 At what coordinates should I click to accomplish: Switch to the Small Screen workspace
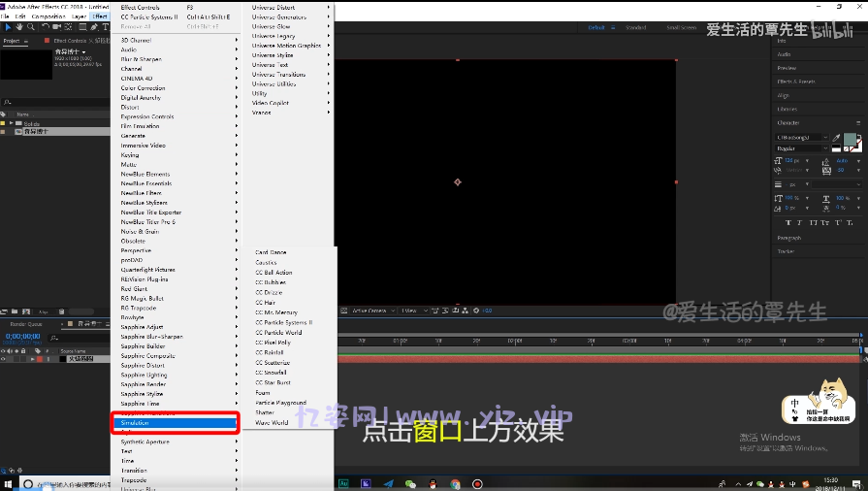[681, 28]
